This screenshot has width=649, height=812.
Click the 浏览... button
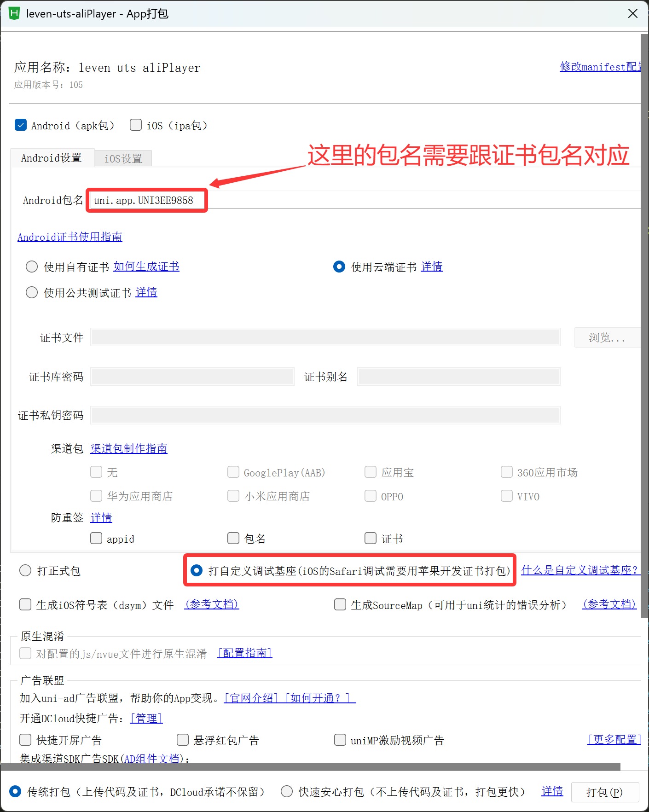tap(607, 337)
